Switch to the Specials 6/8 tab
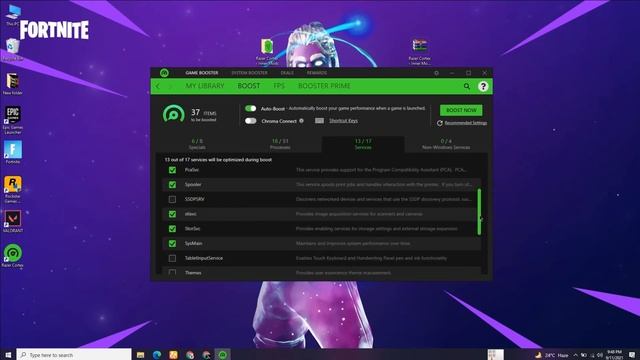 tap(197, 144)
